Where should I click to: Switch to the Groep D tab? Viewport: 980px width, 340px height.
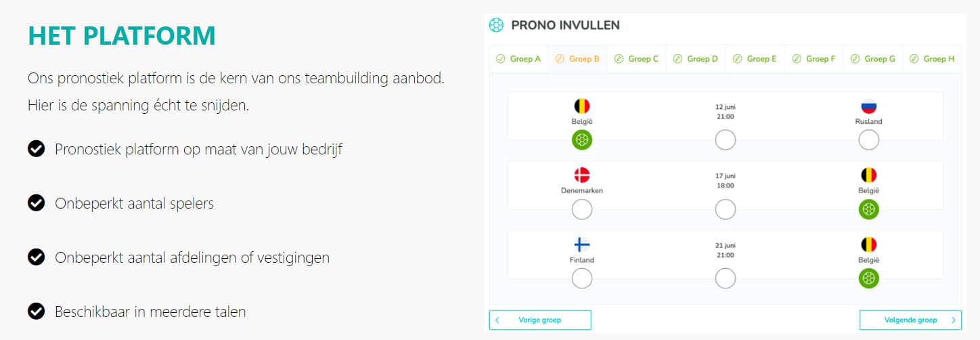tap(696, 59)
